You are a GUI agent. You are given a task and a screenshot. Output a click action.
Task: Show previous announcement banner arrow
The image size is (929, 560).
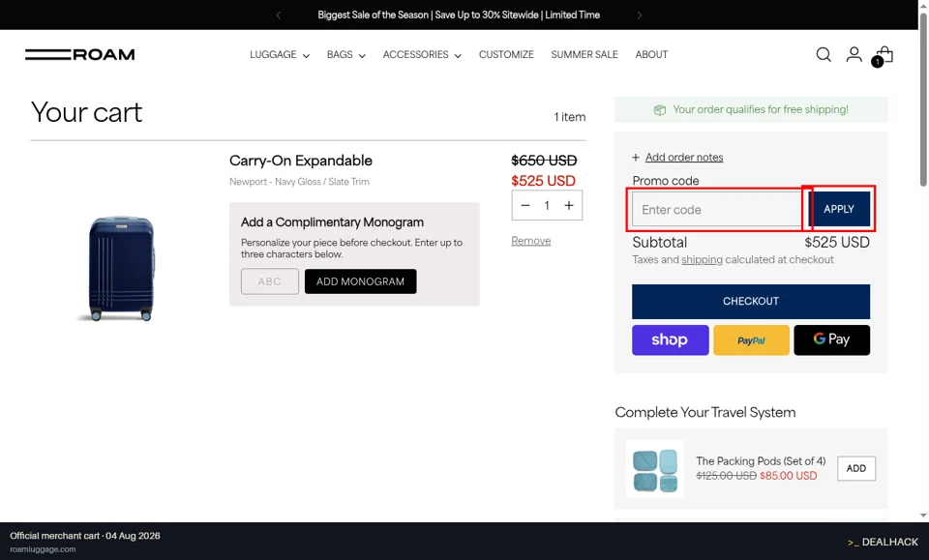click(x=279, y=15)
